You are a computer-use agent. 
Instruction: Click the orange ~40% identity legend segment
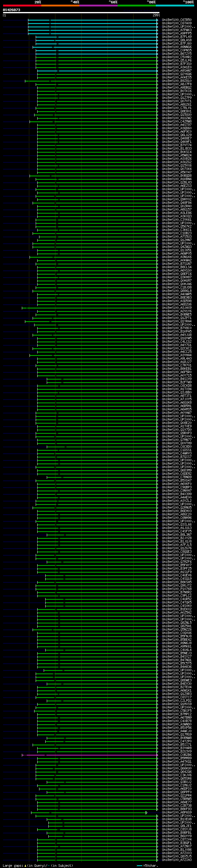tap(60, 6)
